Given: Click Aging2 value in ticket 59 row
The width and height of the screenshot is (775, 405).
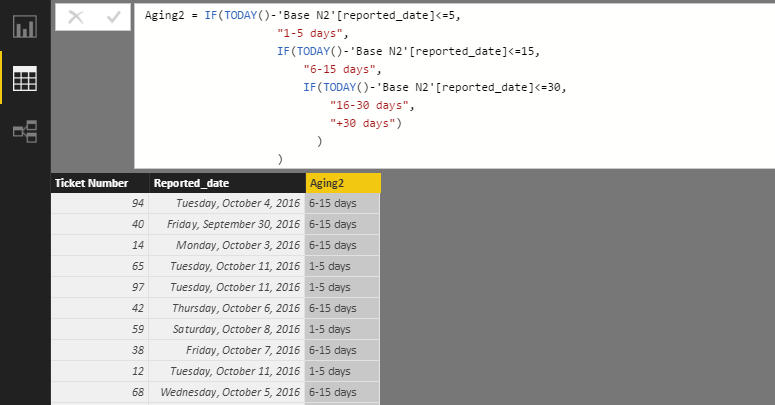Looking at the screenshot, I should coord(343,329).
